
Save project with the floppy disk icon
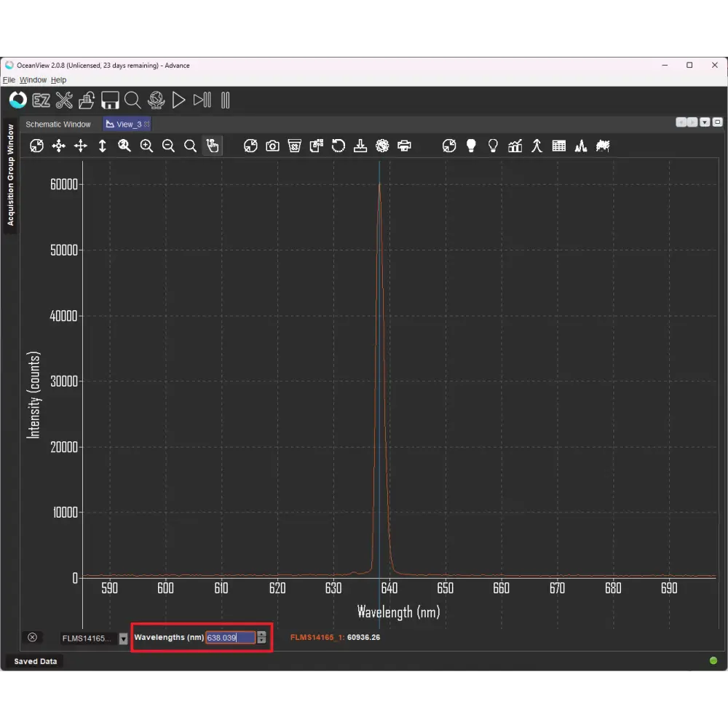[x=110, y=100]
